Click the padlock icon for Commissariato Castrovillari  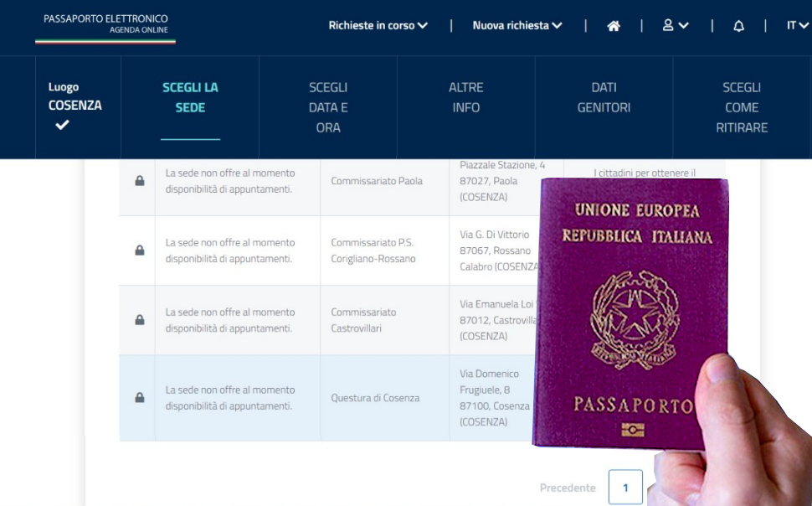[x=138, y=320]
